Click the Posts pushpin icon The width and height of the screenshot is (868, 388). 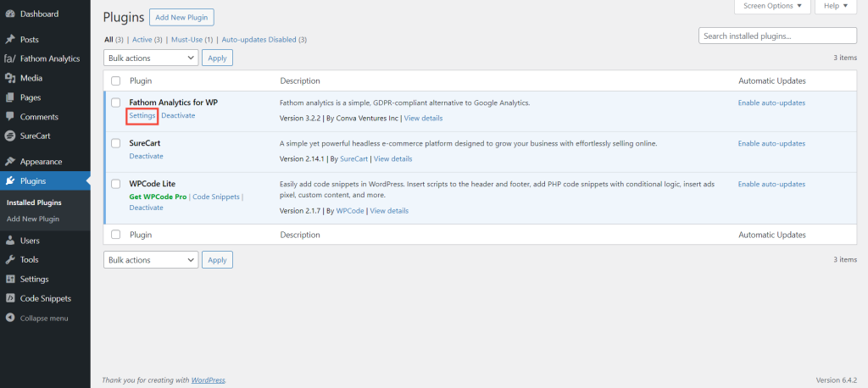(x=9, y=40)
